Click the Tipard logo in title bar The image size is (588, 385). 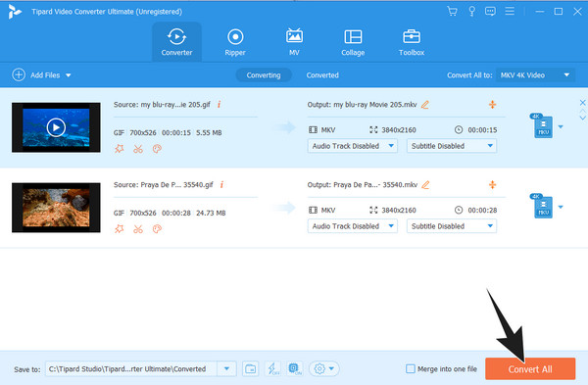pyautogui.click(x=15, y=12)
